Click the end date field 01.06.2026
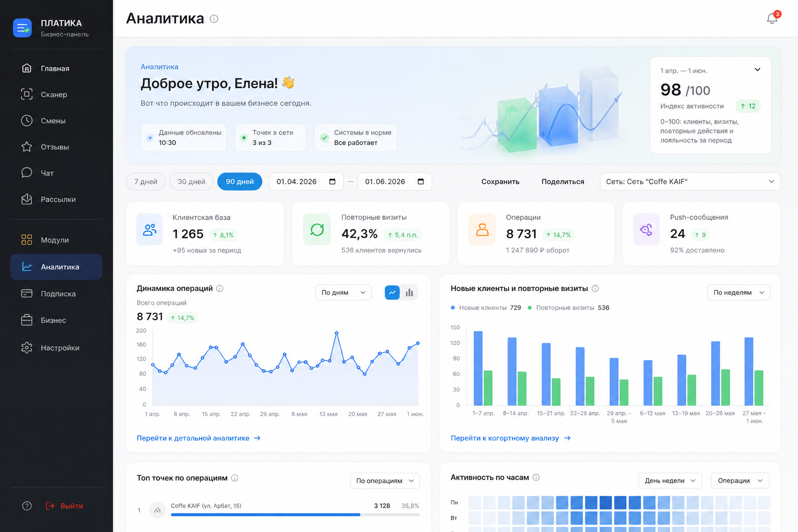798x532 pixels. click(x=395, y=181)
